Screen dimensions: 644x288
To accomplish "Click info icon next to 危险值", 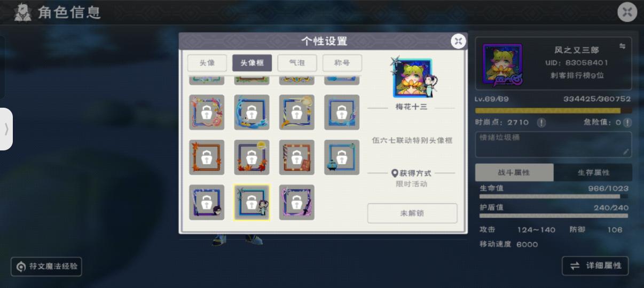I will (x=627, y=123).
